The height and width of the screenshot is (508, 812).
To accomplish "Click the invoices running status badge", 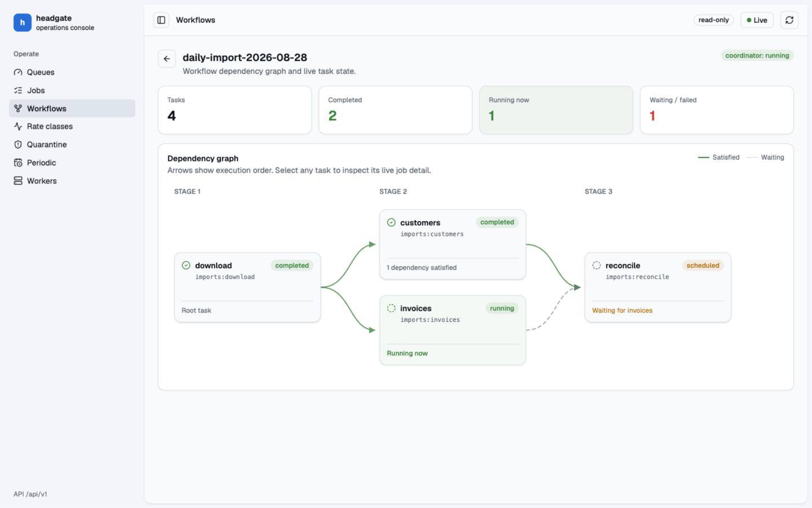I will coord(502,308).
